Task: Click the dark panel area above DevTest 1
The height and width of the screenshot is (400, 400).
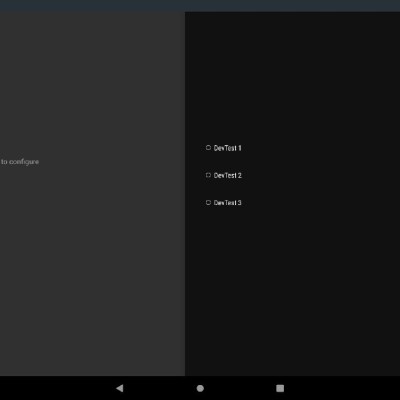Action: (292, 77)
